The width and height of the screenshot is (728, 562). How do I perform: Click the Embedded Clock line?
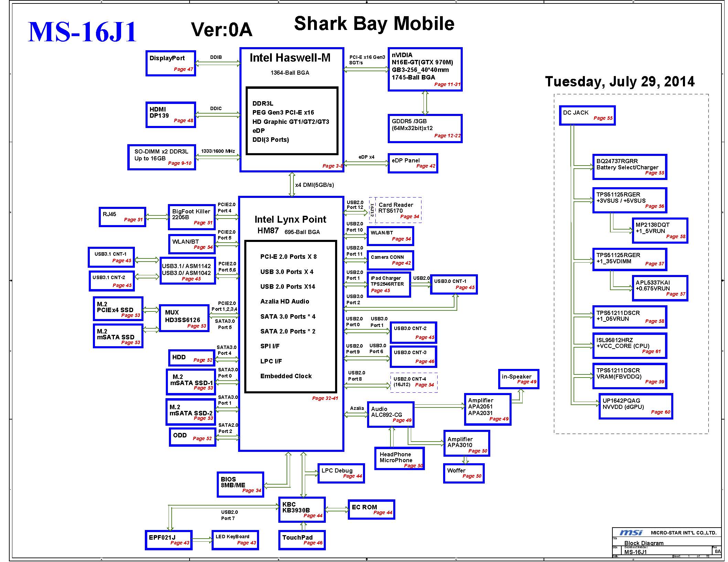286,376
